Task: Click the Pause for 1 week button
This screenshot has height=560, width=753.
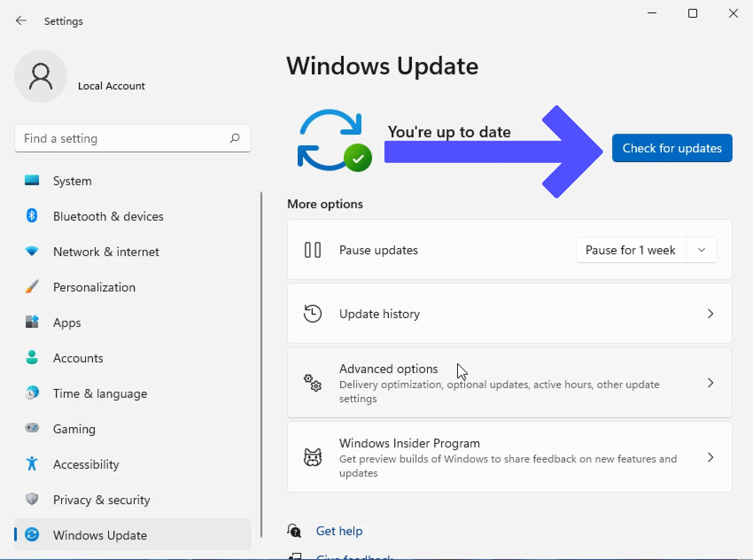Action: (630, 250)
